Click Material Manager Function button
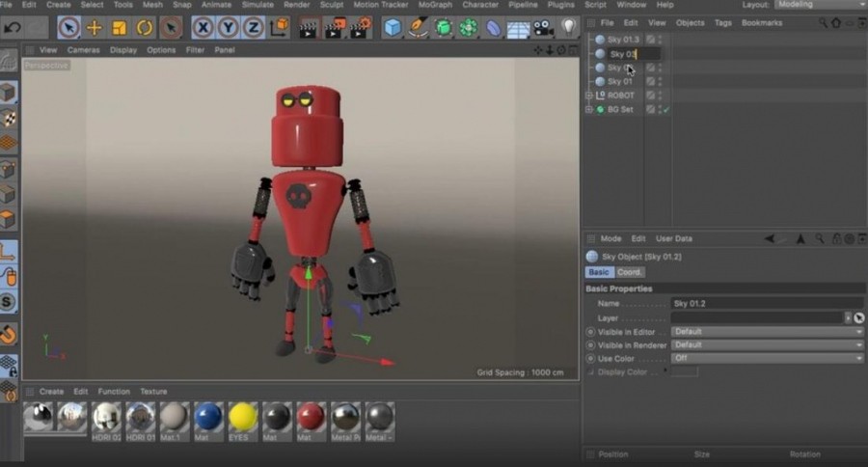 [x=114, y=391]
